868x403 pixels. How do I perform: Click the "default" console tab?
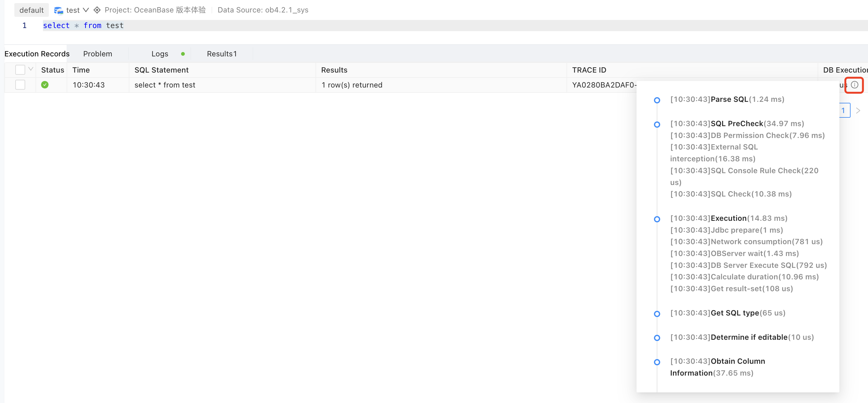pos(31,10)
